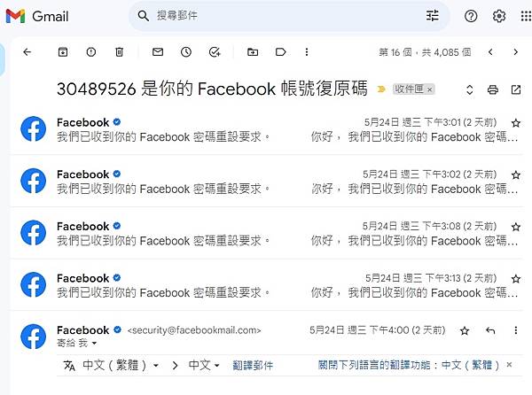Screen dimensions: 532x395
Task: Star the 下午3:08 Facebook message
Action: (516, 227)
